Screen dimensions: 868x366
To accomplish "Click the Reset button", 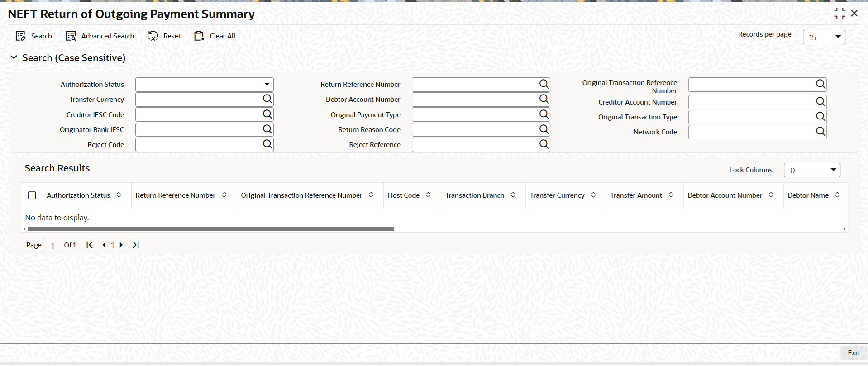I will coord(164,36).
